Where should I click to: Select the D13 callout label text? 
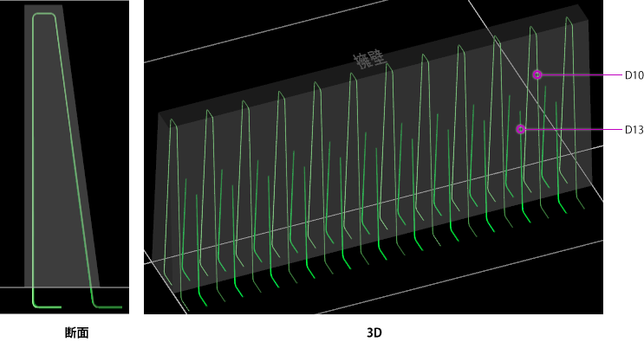coord(634,130)
